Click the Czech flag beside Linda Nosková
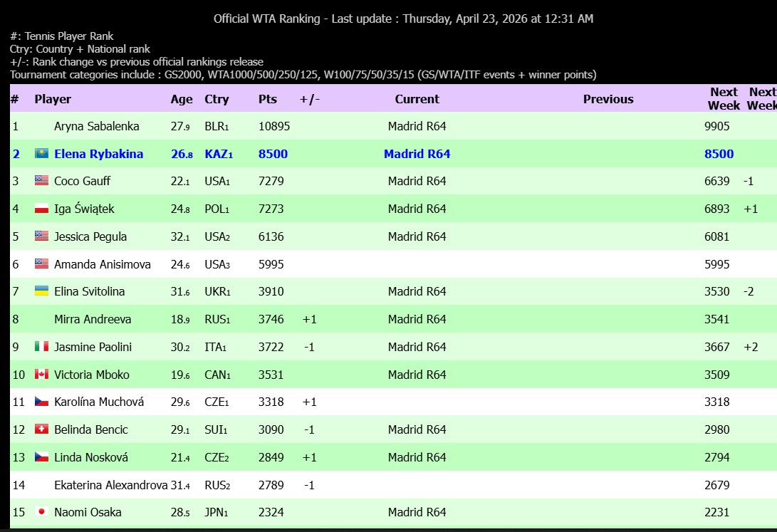 point(41,457)
